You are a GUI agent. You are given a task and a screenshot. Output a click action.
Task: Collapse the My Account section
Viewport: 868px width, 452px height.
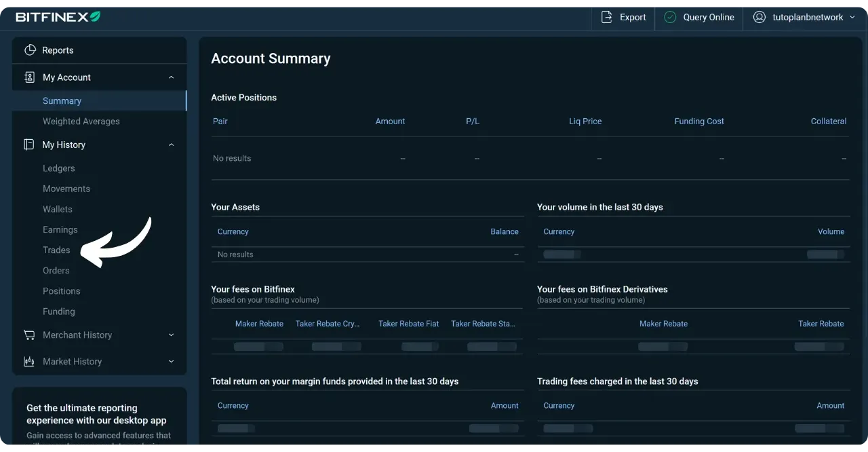click(171, 77)
